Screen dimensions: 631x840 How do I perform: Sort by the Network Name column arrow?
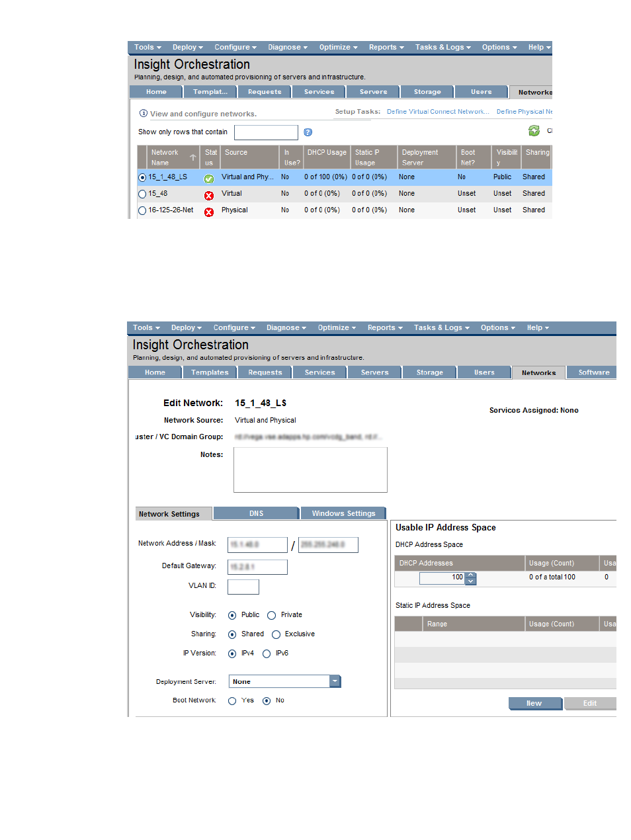(x=193, y=157)
